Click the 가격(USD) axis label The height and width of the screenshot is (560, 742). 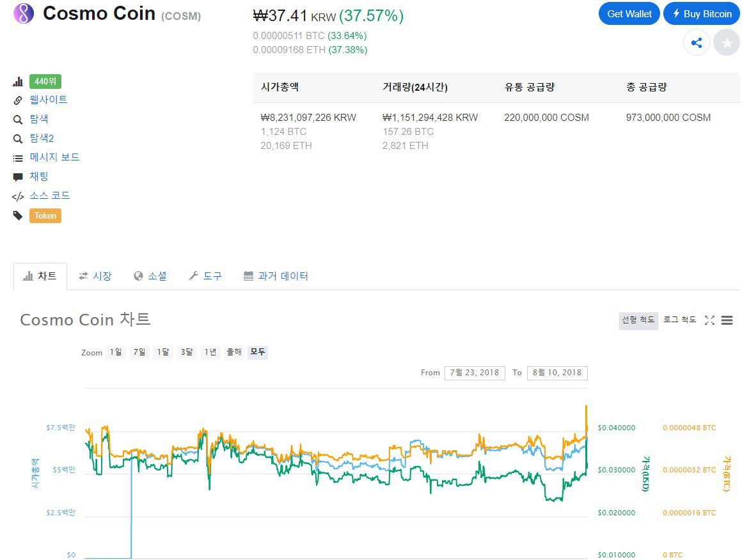645,474
